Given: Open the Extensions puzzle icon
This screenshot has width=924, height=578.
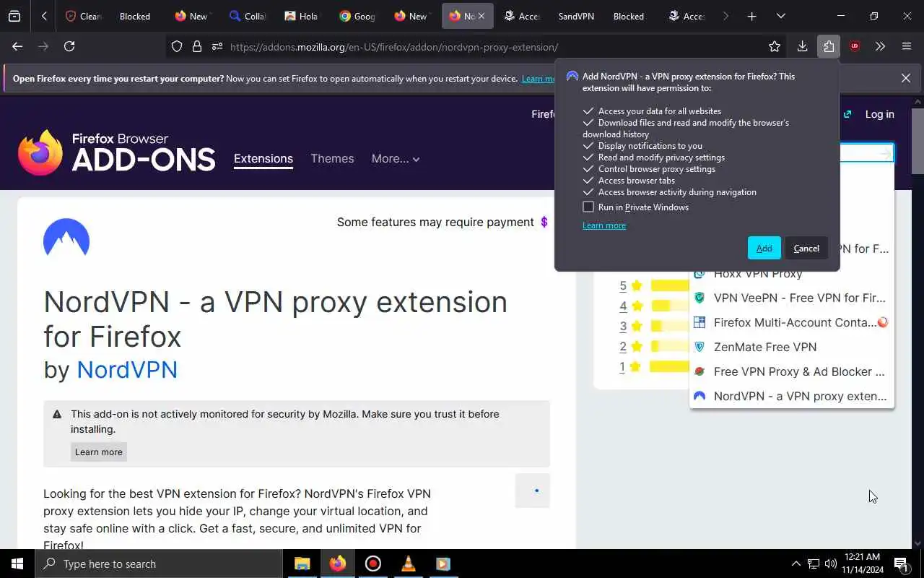Looking at the screenshot, I should tap(828, 46).
